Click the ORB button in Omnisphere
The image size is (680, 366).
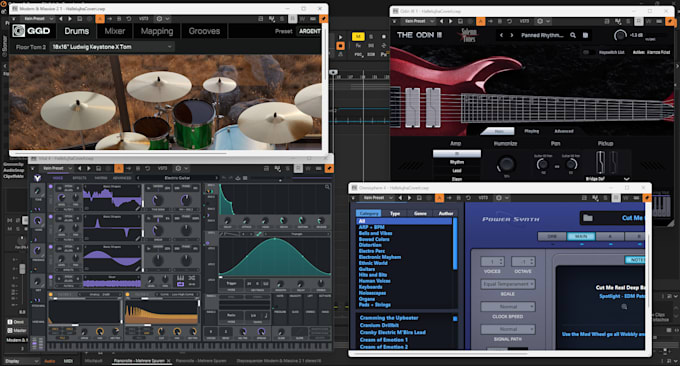pyautogui.click(x=552, y=236)
